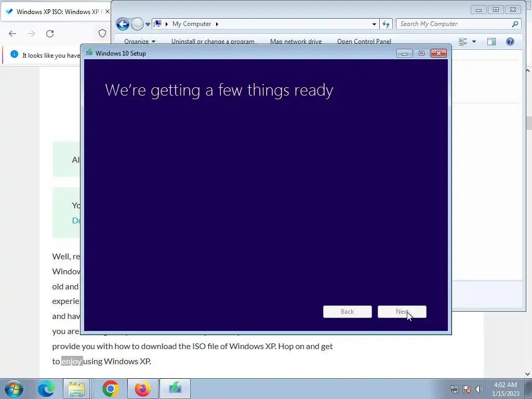Viewport: 532px width, 399px height.
Task: Click the scroll down arrow of the right scrollbar
Action: [528, 374]
